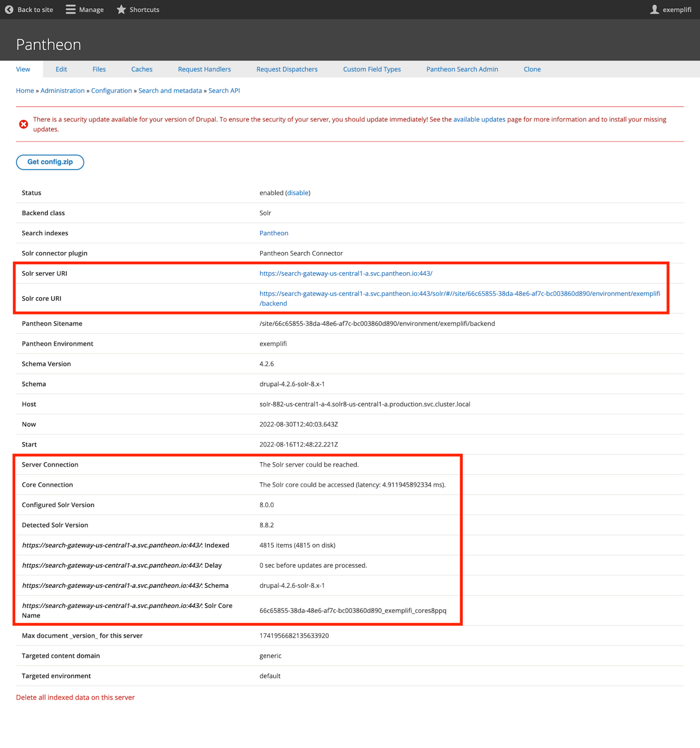Click the red error icon in warning
The height and width of the screenshot is (748, 700).
[23, 124]
